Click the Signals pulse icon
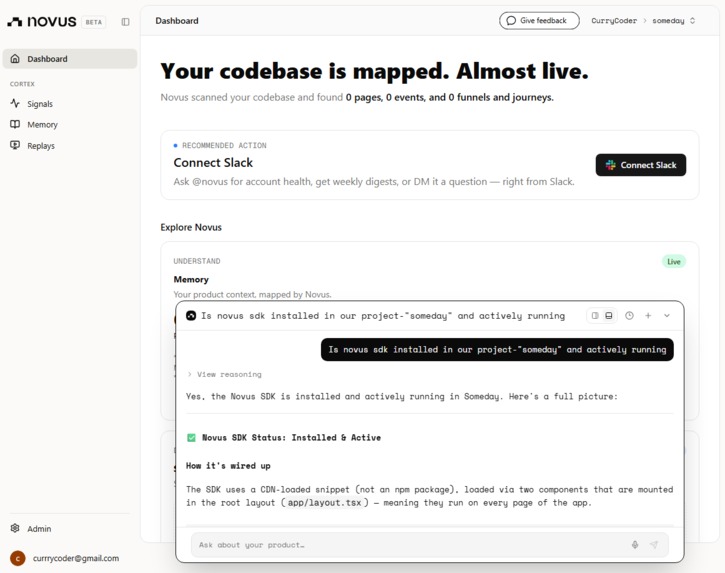The image size is (725, 573). (15, 103)
